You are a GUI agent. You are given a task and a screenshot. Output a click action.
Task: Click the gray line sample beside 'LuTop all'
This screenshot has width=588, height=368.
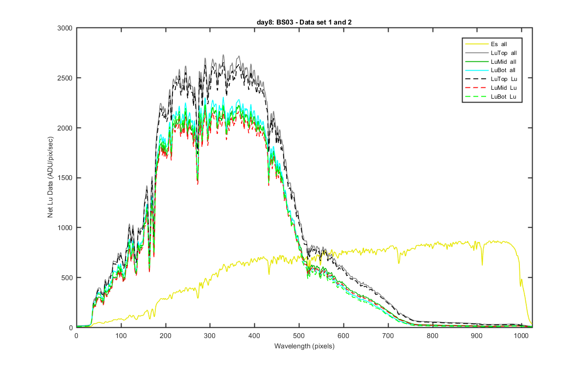point(476,53)
